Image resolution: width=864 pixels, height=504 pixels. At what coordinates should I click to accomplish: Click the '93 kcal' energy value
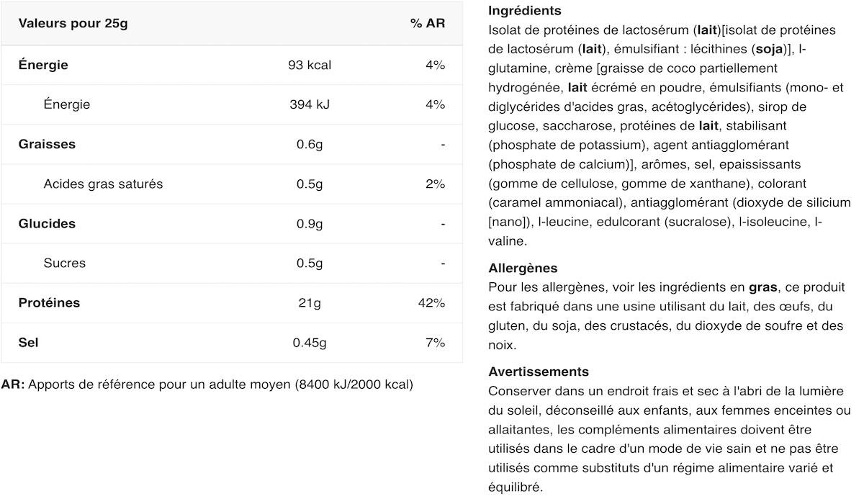point(310,65)
